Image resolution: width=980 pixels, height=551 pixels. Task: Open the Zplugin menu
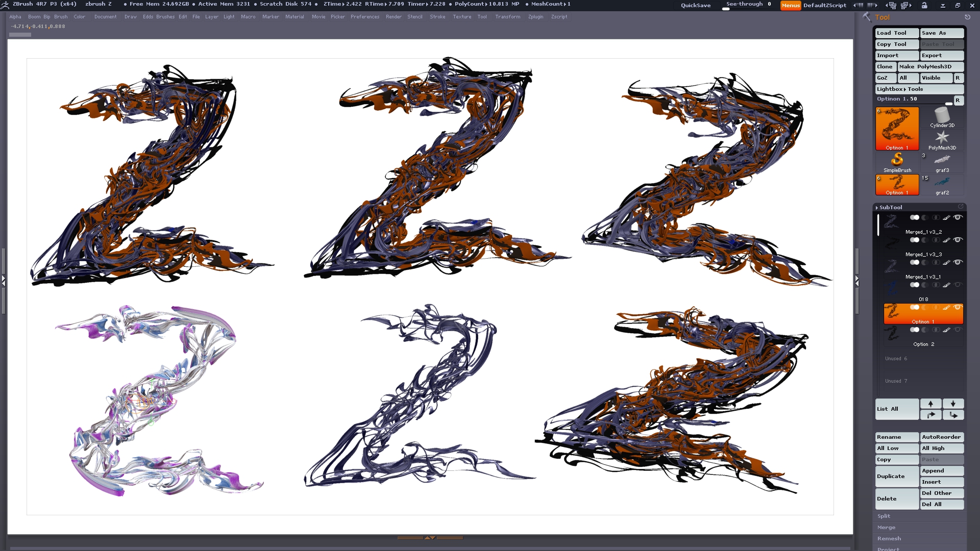coord(535,17)
